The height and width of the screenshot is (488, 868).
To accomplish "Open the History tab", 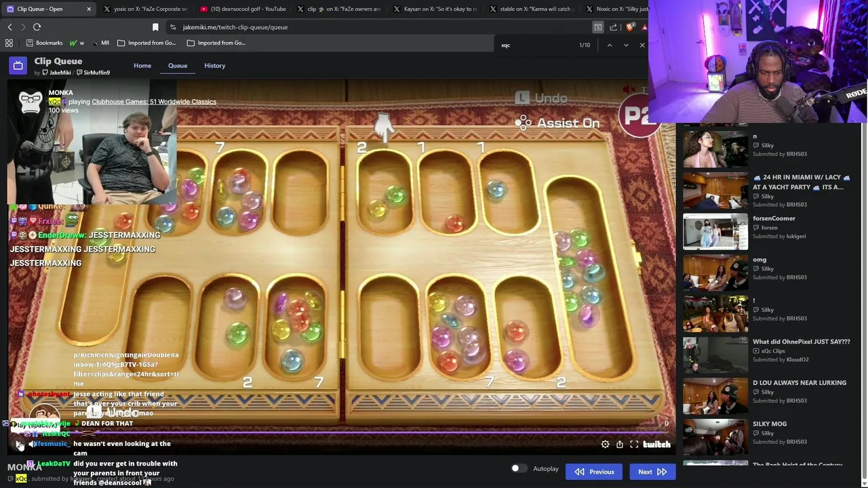I will click(x=214, y=66).
